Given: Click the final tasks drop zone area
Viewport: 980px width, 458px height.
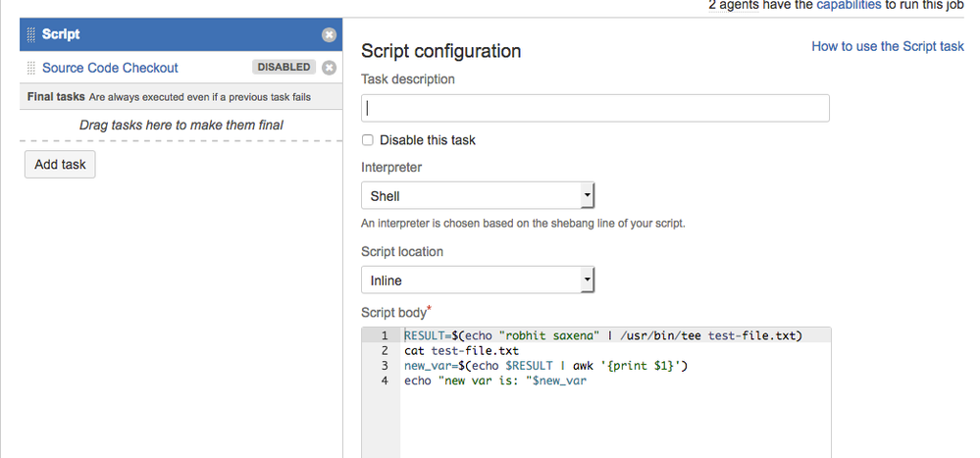Looking at the screenshot, I should 181,125.
